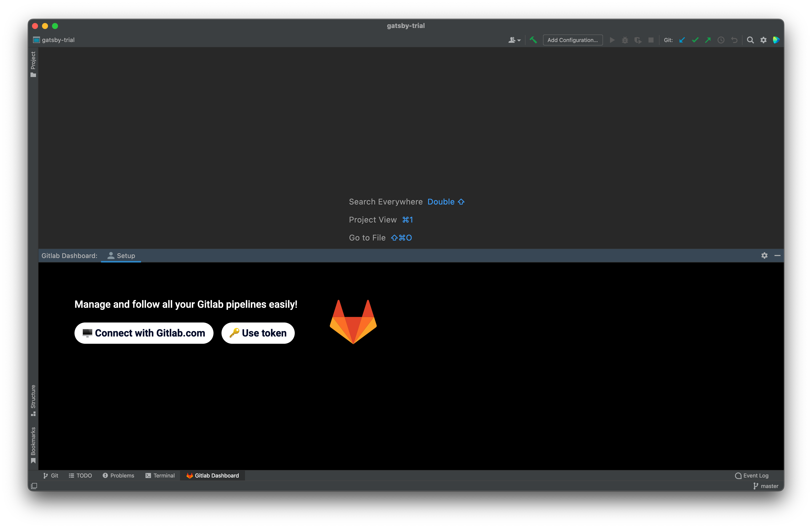
Task: Click the Stop square icon
Action: [x=650, y=40]
